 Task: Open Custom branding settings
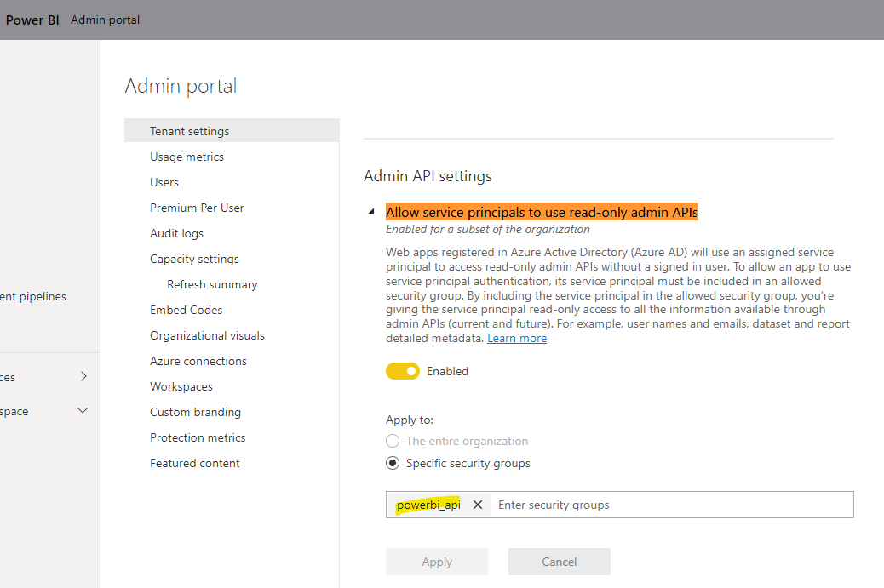(x=195, y=412)
